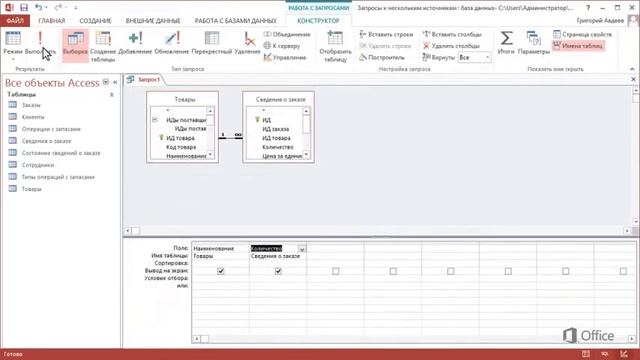Choose the Удаление query type

coord(247,43)
